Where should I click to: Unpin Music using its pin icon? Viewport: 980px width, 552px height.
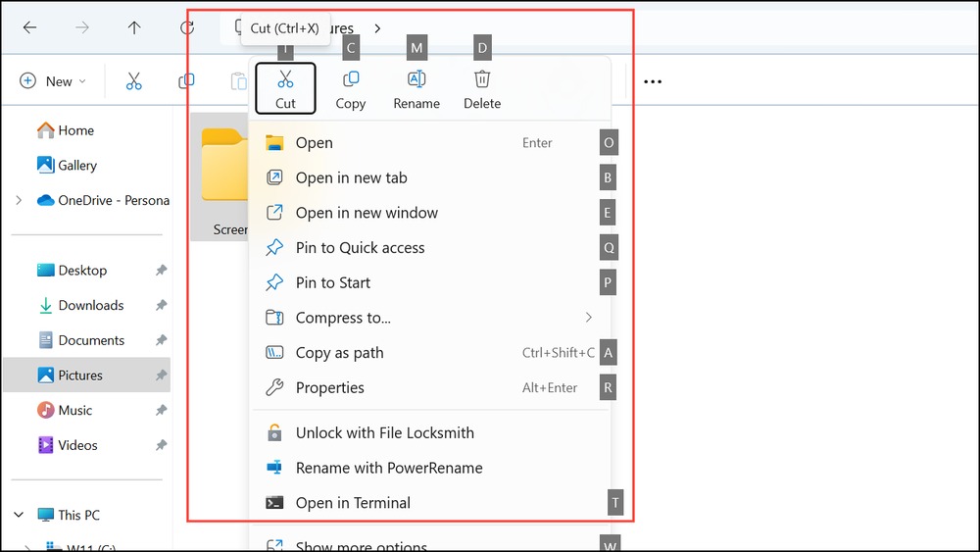[162, 410]
